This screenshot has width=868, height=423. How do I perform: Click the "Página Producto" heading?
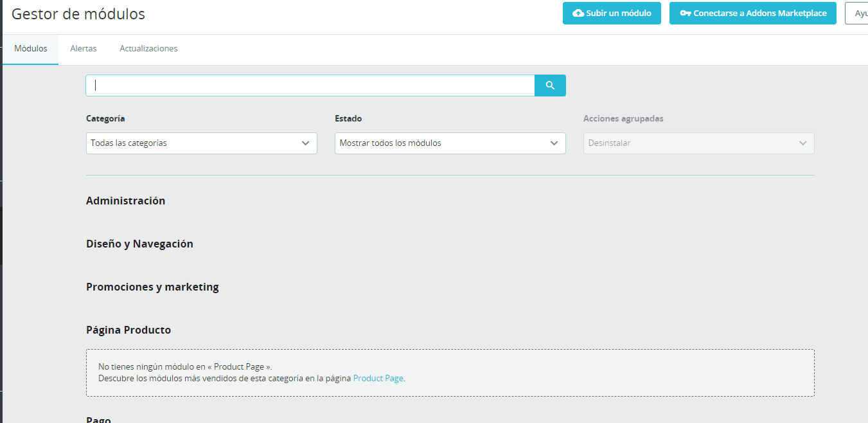point(128,330)
